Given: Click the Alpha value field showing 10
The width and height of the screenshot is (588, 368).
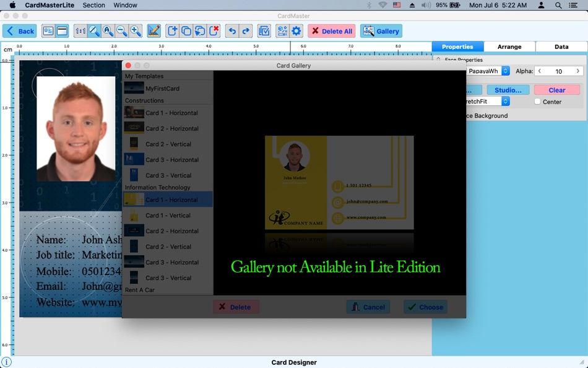Looking at the screenshot, I should pos(559,71).
